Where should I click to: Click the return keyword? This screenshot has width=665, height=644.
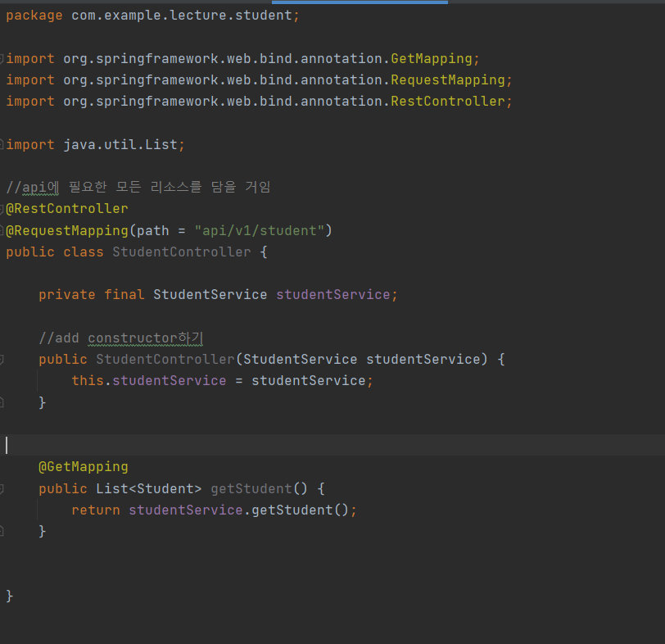coord(96,510)
